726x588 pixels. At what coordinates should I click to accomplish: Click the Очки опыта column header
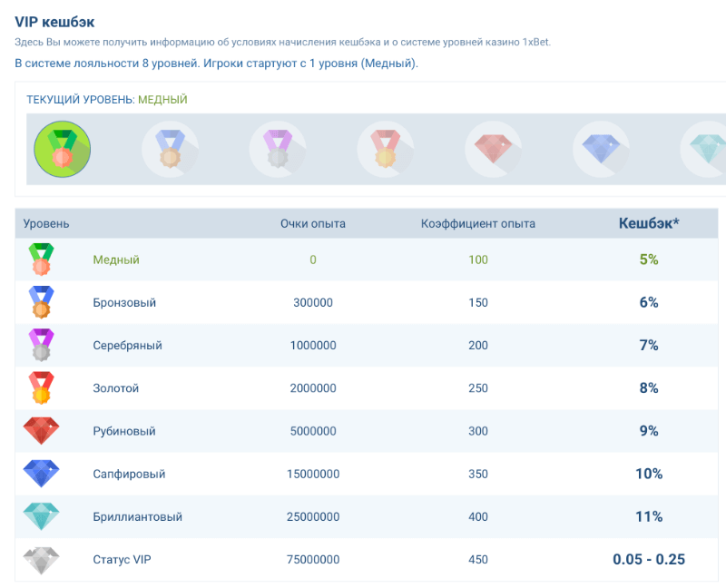pos(312,224)
